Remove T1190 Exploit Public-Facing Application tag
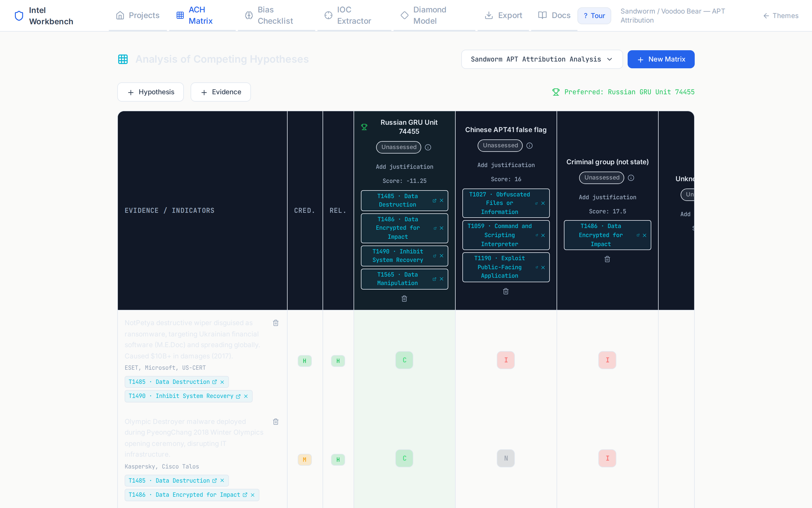The image size is (812, 508). coord(543,268)
